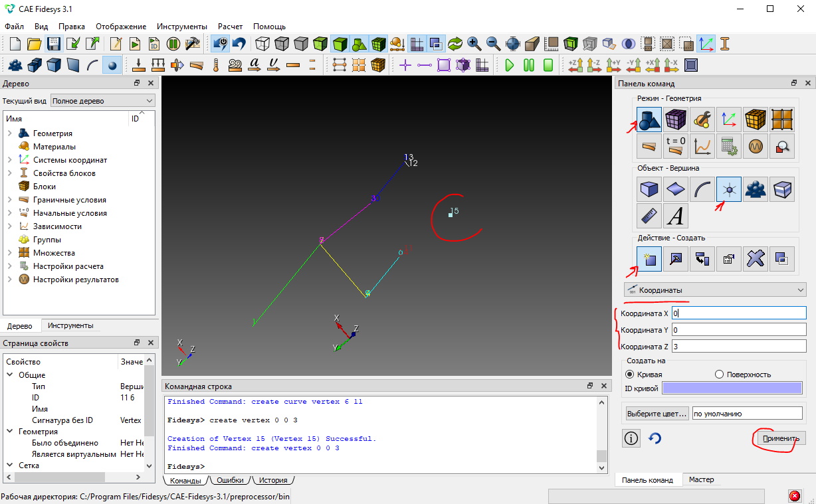
Task: Expand the 'Граничные условия' tree node
Action: coord(10,200)
